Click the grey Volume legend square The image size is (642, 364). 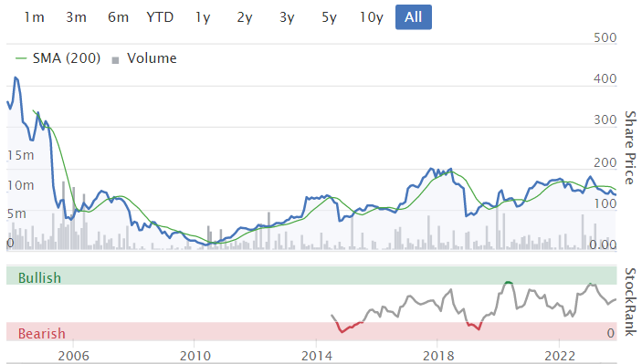[x=115, y=60]
